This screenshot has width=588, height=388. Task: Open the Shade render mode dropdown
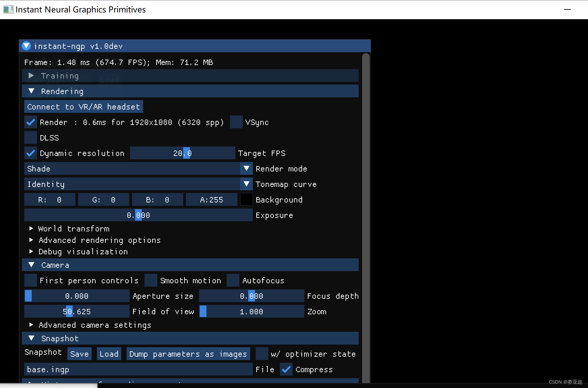246,168
